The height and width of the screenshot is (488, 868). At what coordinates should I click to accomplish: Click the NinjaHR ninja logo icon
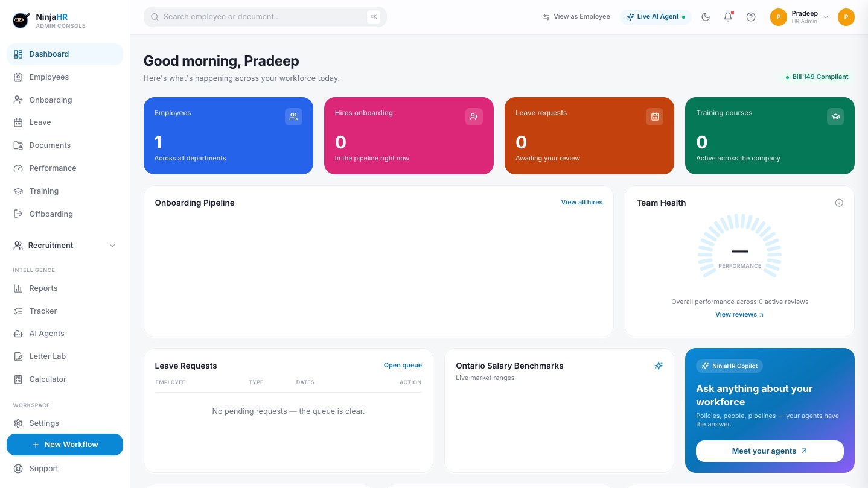21,21
